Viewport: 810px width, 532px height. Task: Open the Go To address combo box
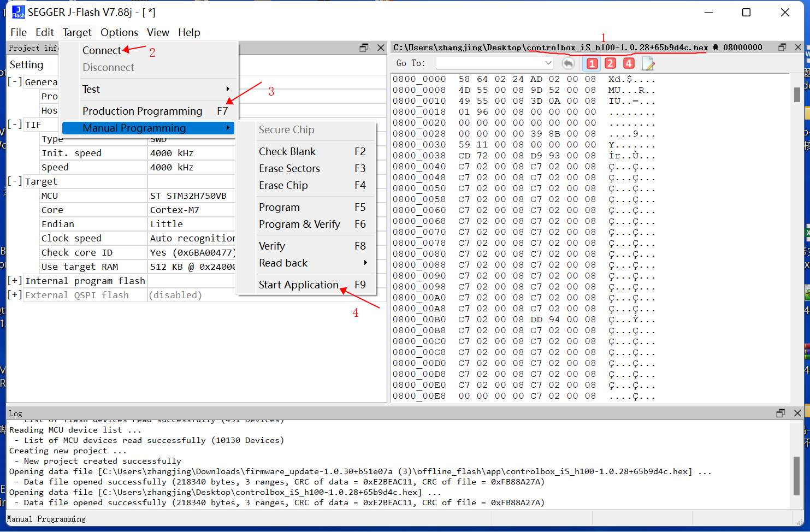tap(495, 63)
